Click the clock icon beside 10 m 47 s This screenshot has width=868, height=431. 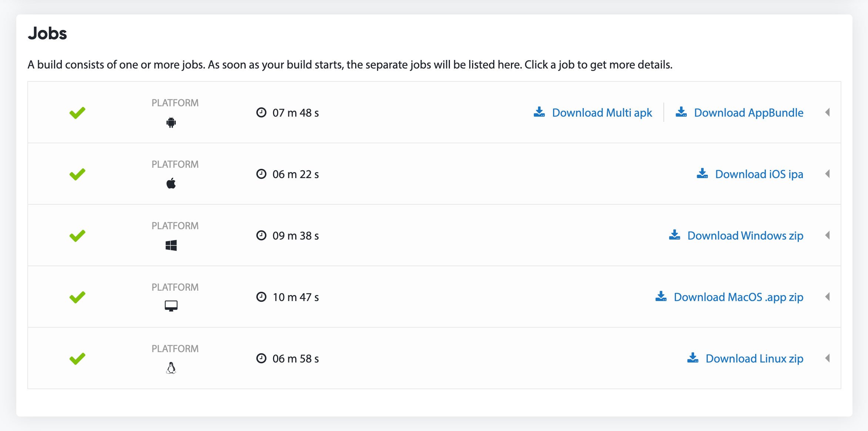pyautogui.click(x=261, y=297)
